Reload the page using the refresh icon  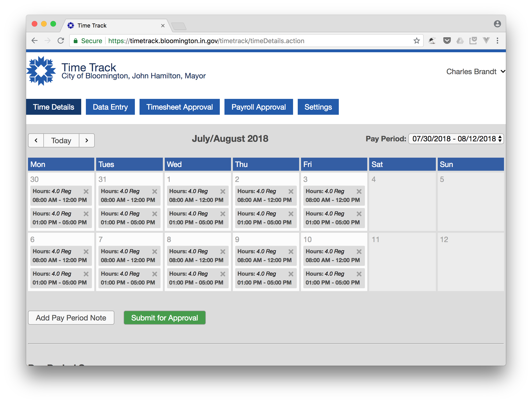(x=61, y=41)
